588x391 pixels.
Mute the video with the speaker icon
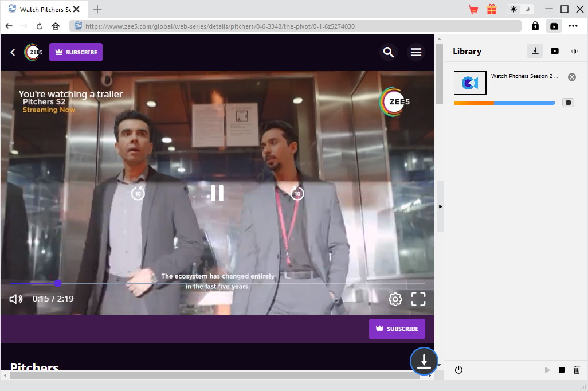coord(15,299)
